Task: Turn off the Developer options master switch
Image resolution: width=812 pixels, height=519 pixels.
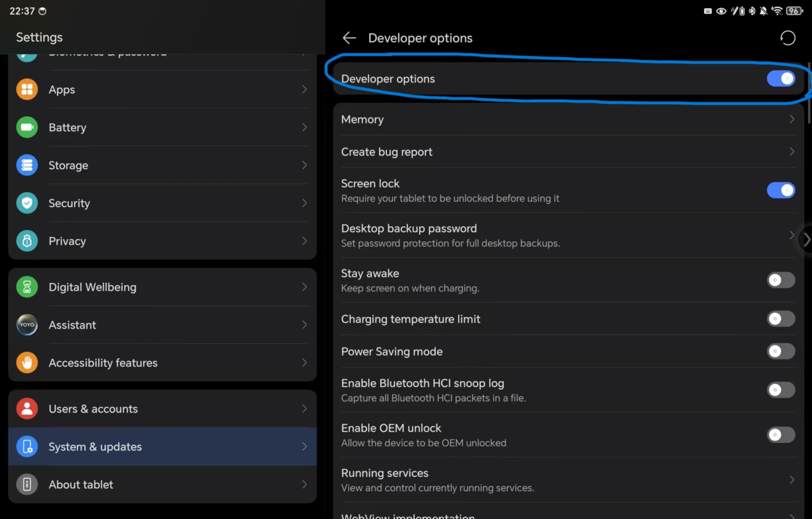Action: pos(780,79)
